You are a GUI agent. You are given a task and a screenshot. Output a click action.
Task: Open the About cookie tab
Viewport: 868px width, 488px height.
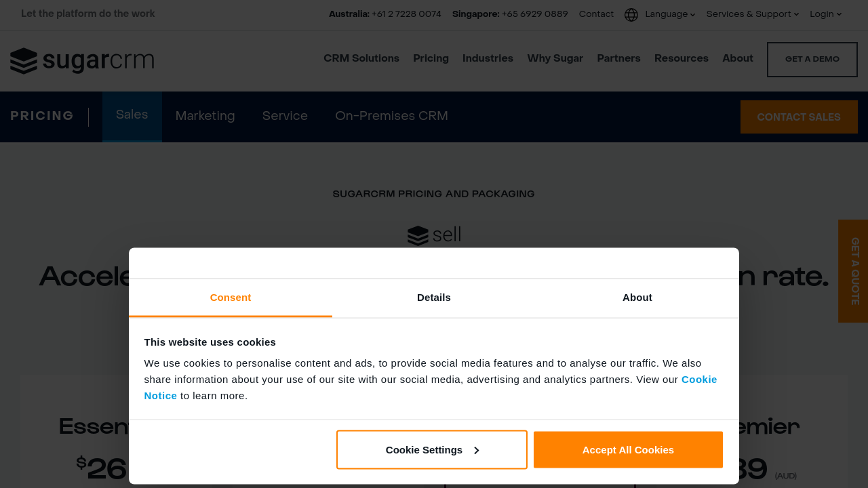click(x=637, y=298)
